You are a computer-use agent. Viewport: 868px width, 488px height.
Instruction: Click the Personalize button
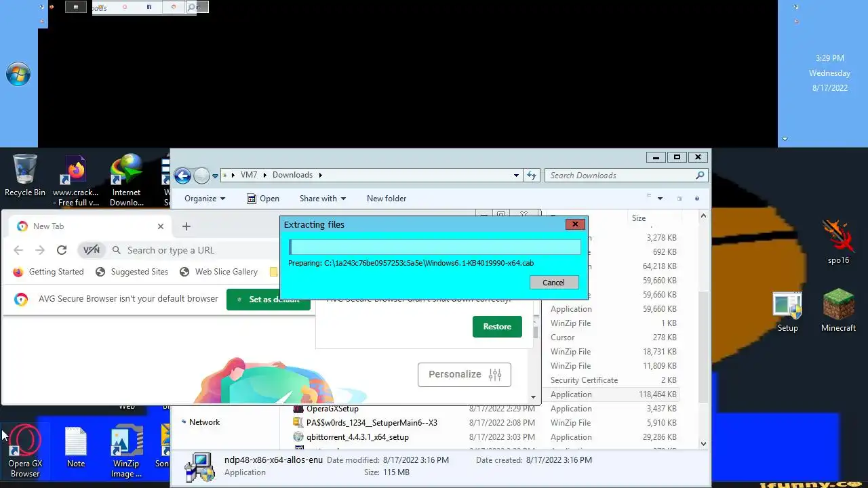(x=465, y=374)
